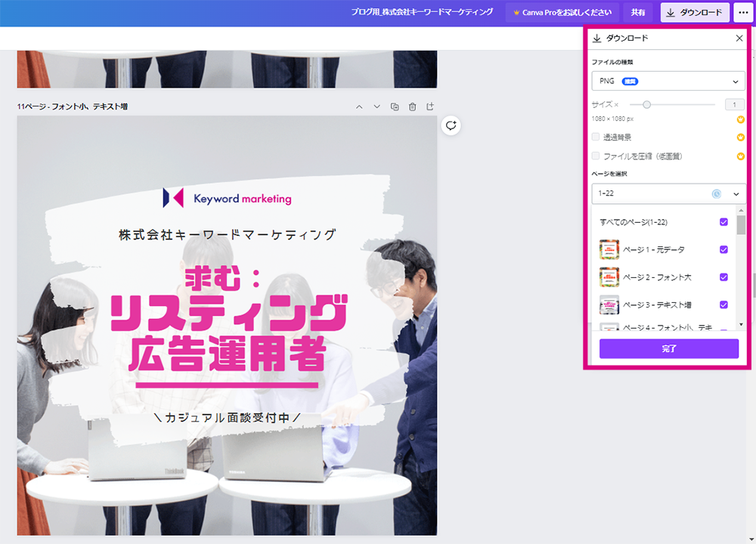The height and width of the screenshot is (544, 756).
Task: Click the ページを選択 label
Action: [x=609, y=174]
